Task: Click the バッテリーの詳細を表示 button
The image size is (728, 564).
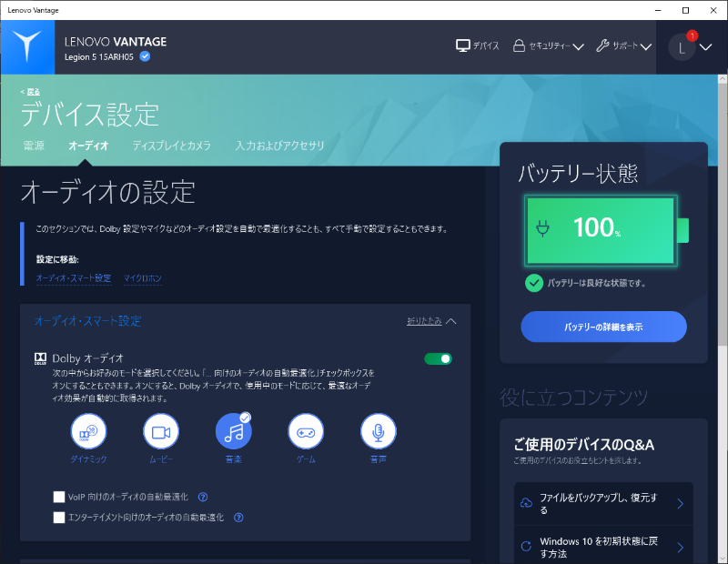Action: [x=602, y=327]
